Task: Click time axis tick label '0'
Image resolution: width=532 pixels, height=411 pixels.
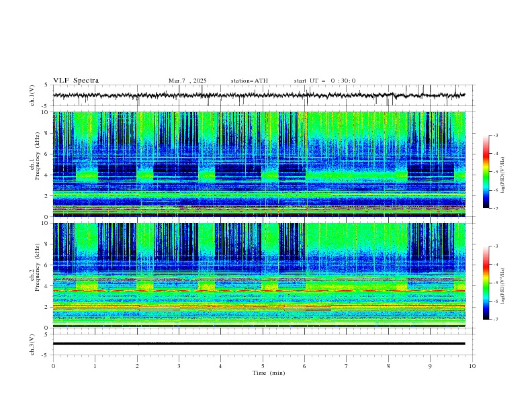Action: 53,366
